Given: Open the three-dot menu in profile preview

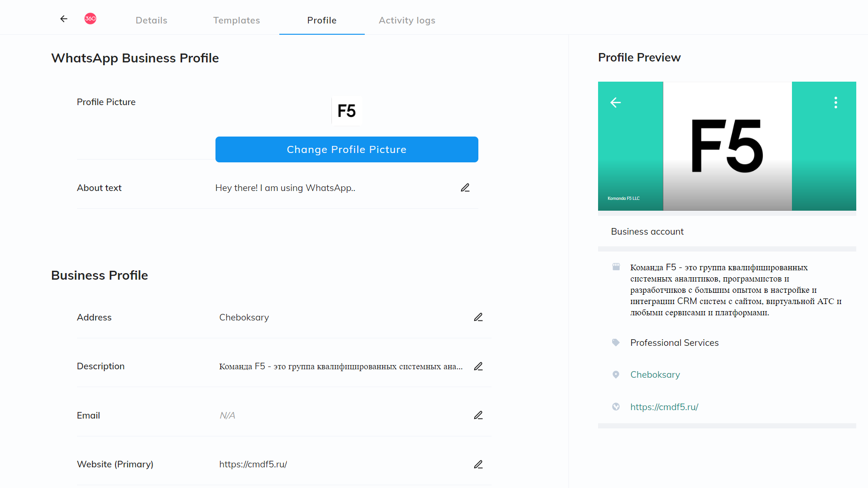Looking at the screenshot, I should point(836,102).
